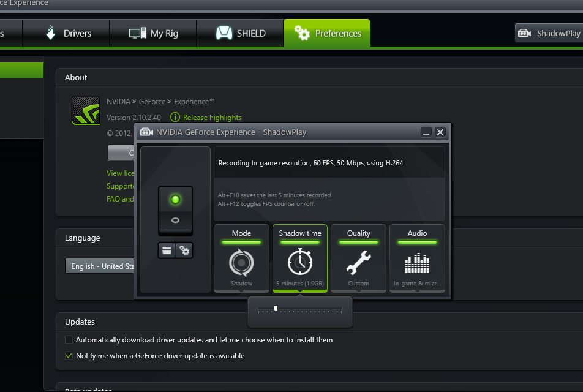The width and height of the screenshot is (583, 392).
Task: Click the Alt+F12 FPS counter hint text
Action: (266, 204)
